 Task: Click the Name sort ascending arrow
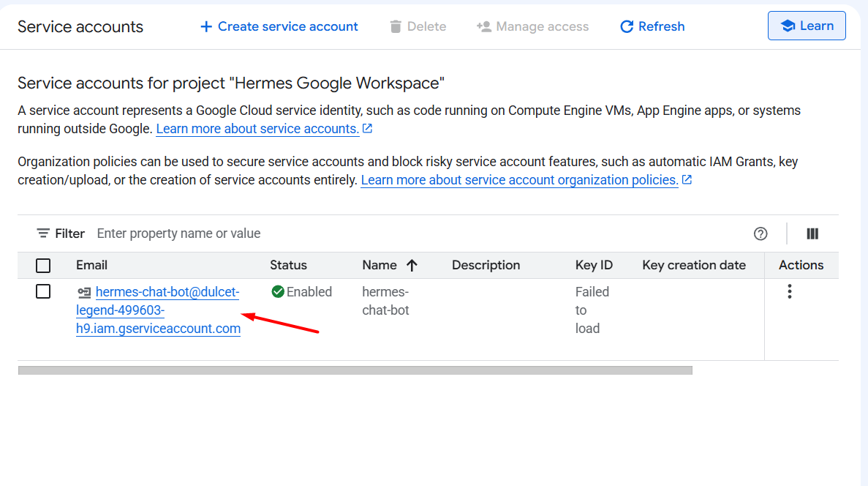point(411,266)
